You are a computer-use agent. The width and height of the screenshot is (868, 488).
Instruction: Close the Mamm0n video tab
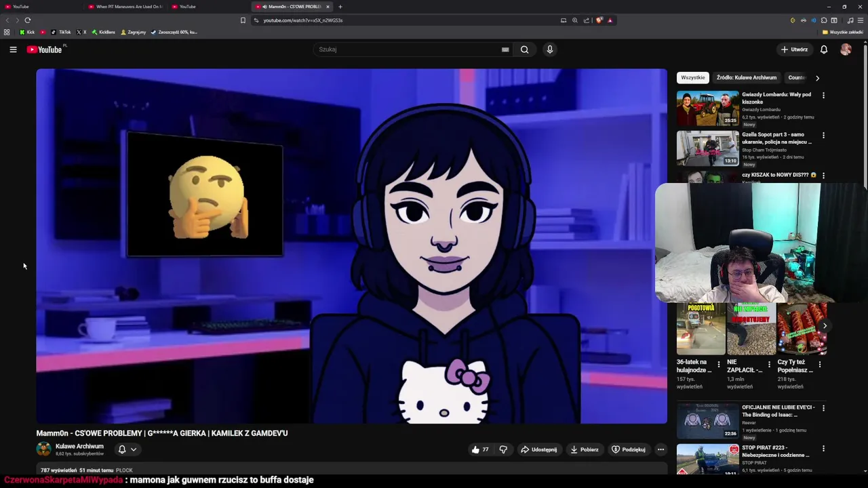(x=328, y=7)
